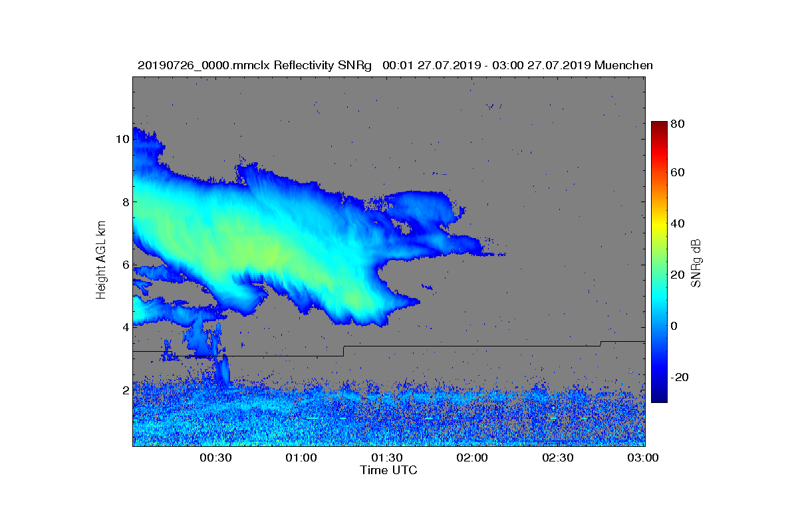Screen dimensions: 798x532
Task: Click the 'Time UTC' x-axis label
Action: tap(389, 470)
